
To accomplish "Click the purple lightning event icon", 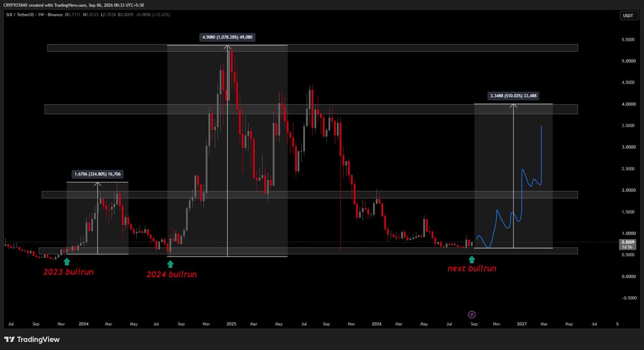I will 471,315.
